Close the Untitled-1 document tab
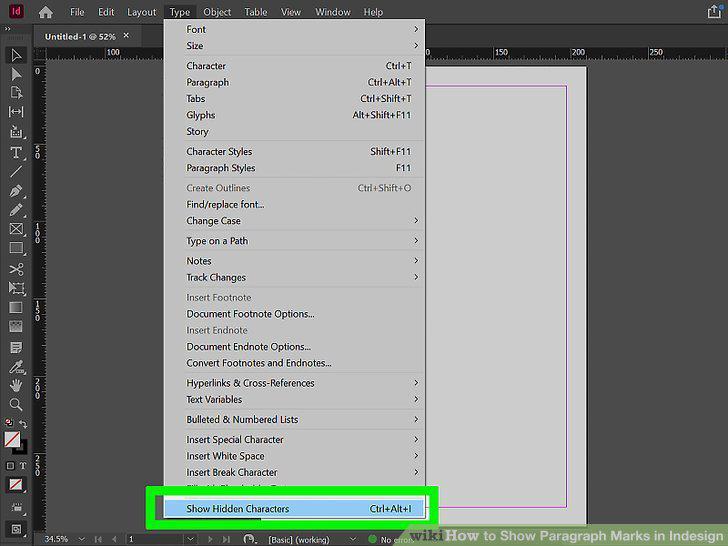The image size is (728, 546). pyautogui.click(x=126, y=35)
